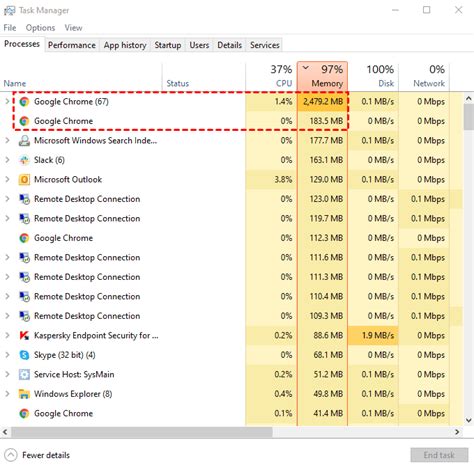
Task: Click the Skype (32 bit) icon
Action: 24,355
